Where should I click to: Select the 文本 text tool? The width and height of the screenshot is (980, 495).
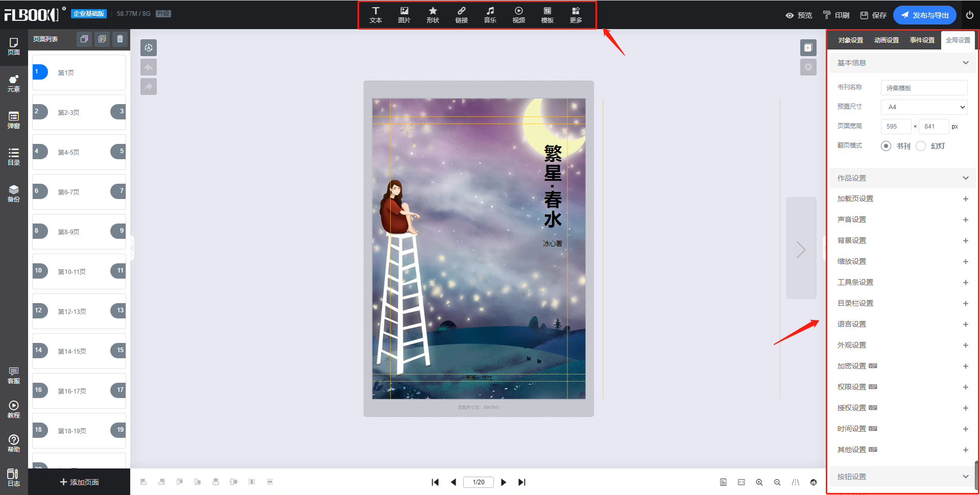376,15
